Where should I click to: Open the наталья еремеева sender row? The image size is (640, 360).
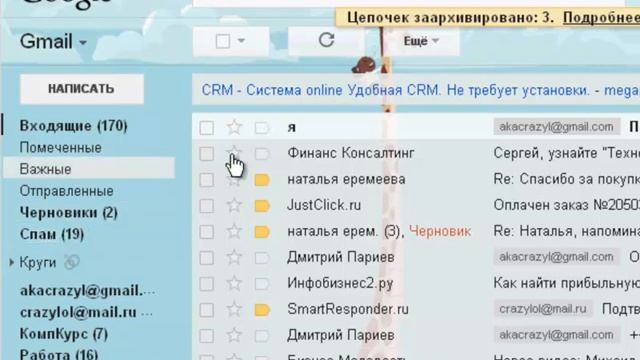tap(346, 179)
